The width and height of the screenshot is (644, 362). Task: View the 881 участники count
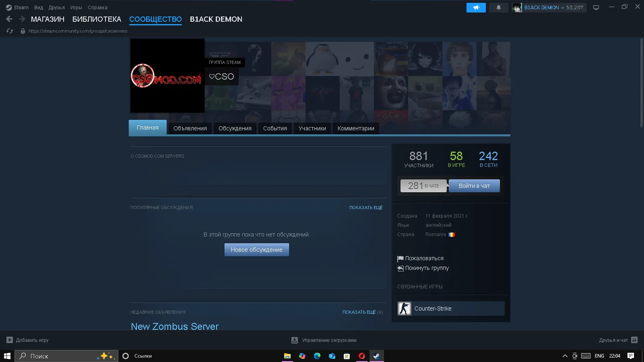(419, 159)
